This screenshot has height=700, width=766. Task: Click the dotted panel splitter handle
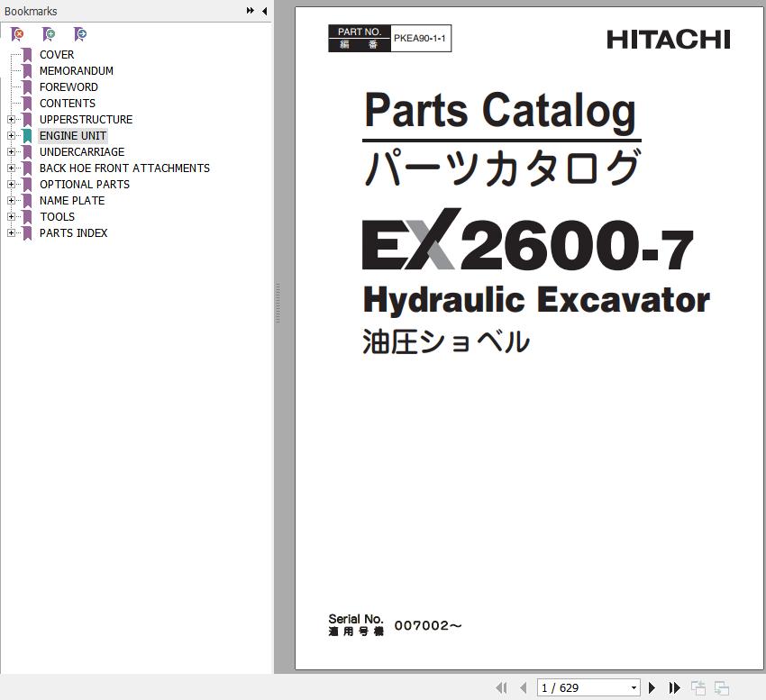tap(277, 303)
